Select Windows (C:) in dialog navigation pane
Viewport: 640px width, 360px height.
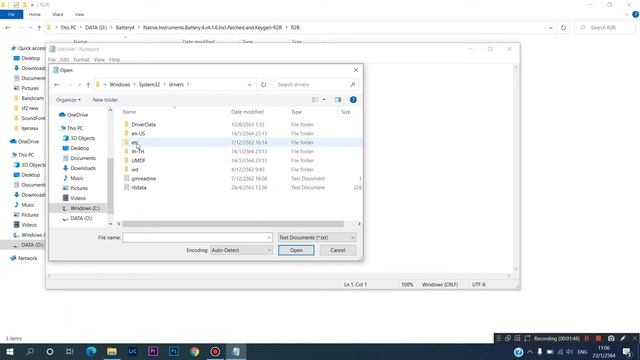click(81, 208)
